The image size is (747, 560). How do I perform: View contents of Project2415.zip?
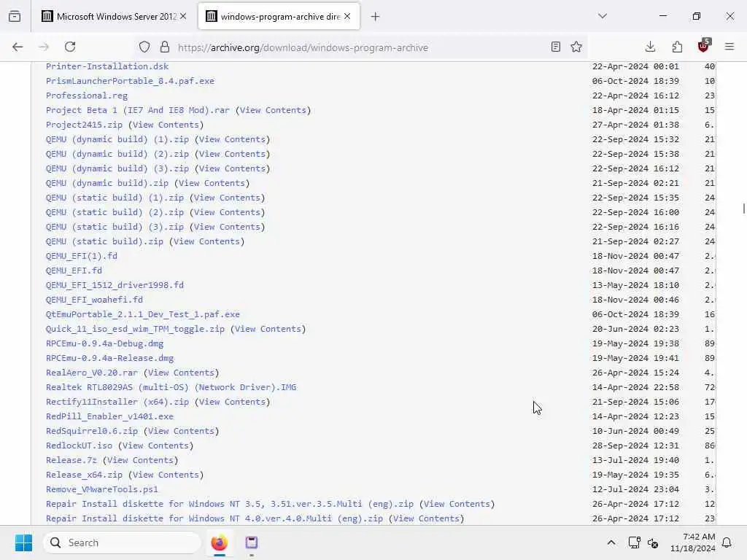[x=166, y=125]
